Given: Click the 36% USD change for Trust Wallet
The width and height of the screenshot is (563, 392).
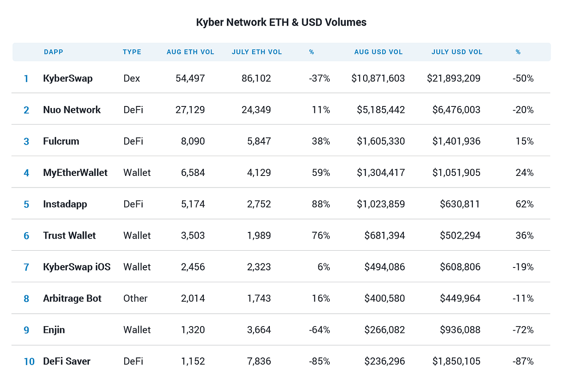Looking at the screenshot, I should click(x=525, y=235).
